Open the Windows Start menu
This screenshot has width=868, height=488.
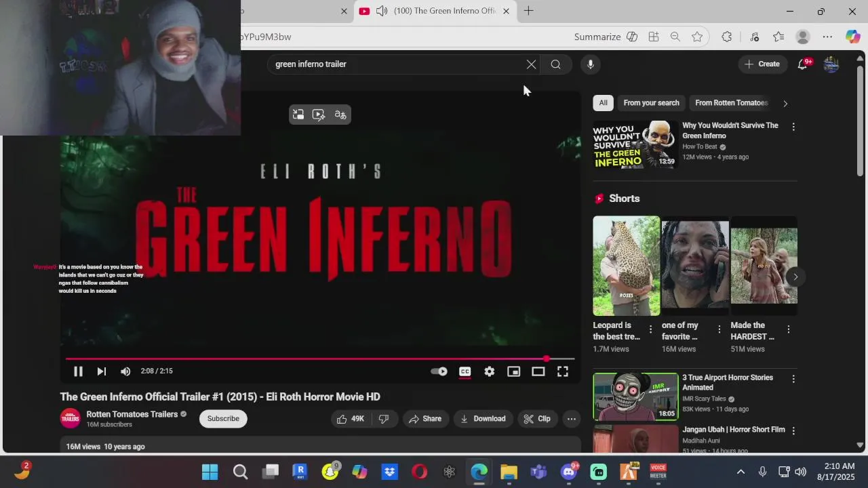point(210,471)
